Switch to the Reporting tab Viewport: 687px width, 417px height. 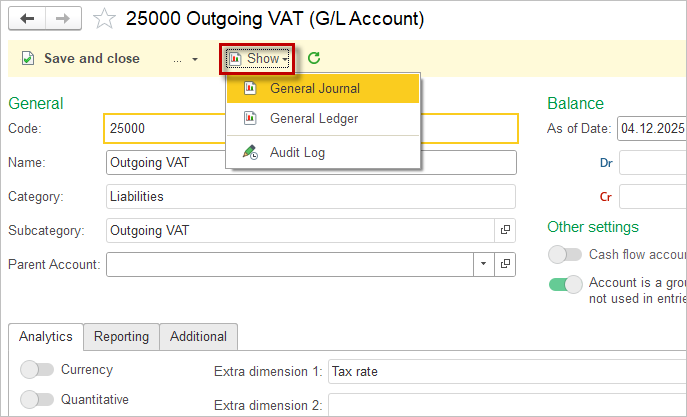pyautogui.click(x=121, y=337)
